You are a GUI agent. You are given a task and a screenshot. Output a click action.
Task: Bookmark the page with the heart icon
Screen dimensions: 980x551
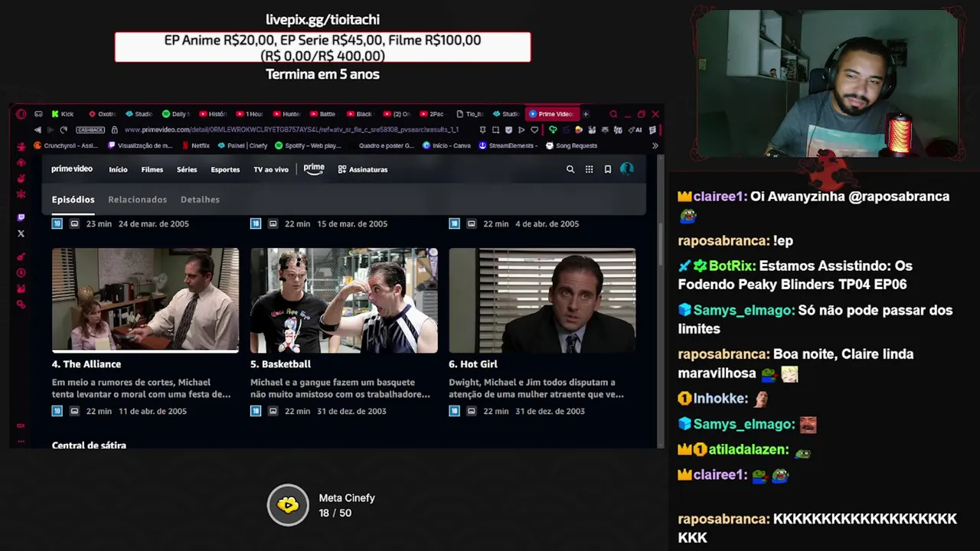[x=534, y=130]
